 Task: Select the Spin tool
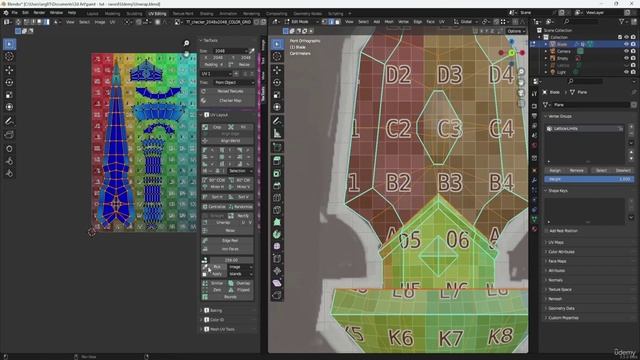click(x=277, y=234)
